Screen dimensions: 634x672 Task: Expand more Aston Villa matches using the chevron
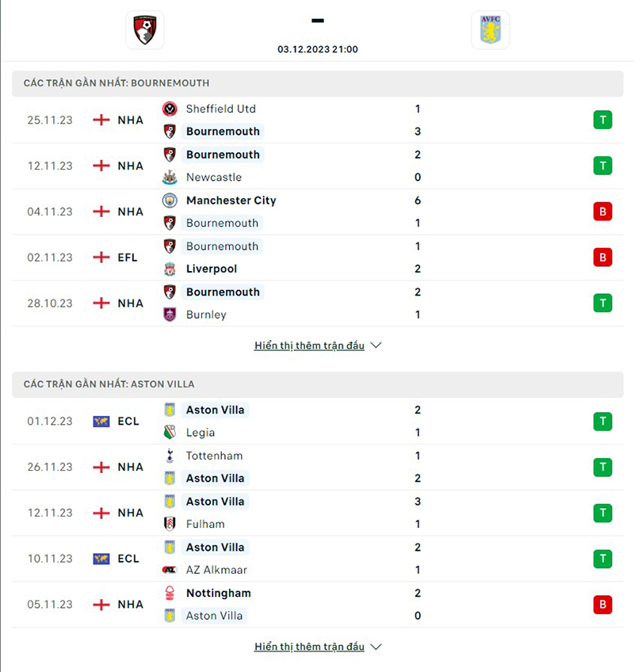[376, 647]
